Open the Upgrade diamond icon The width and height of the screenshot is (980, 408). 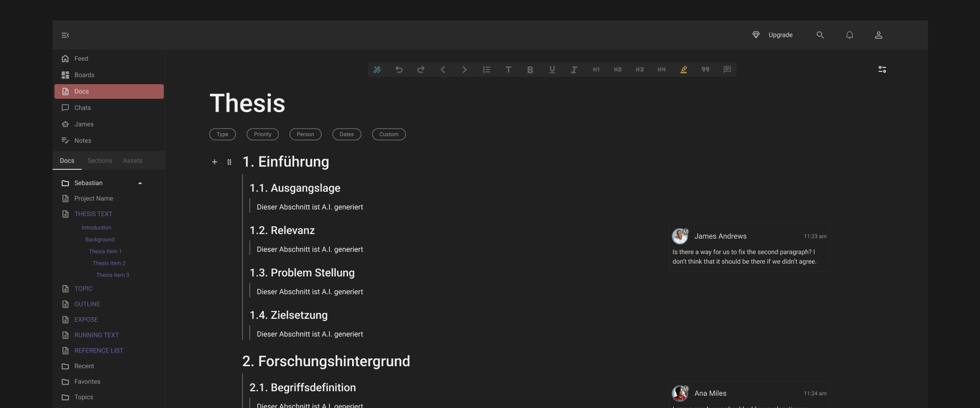[x=756, y=35]
